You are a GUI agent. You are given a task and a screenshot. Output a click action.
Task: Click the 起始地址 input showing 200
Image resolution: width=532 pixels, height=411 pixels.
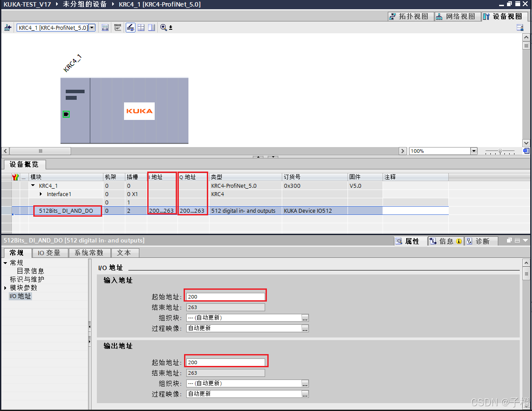pos(225,296)
